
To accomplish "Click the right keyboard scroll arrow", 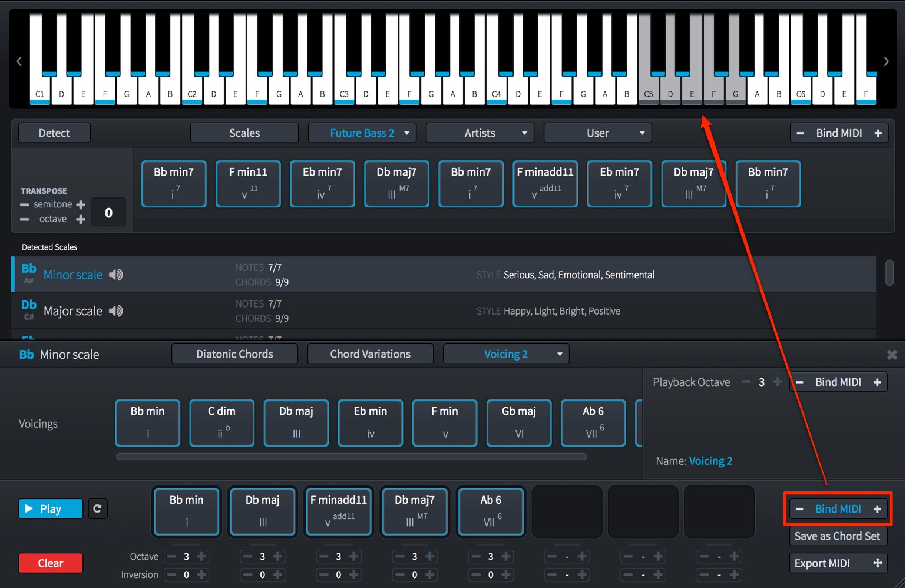I will [x=886, y=61].
